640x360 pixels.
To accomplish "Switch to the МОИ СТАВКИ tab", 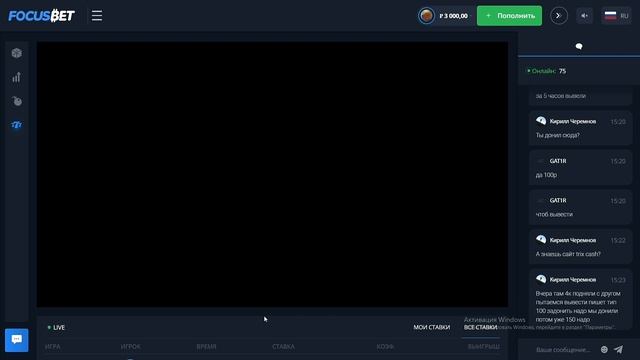I will pyautogui.click(x=431, y=327).
